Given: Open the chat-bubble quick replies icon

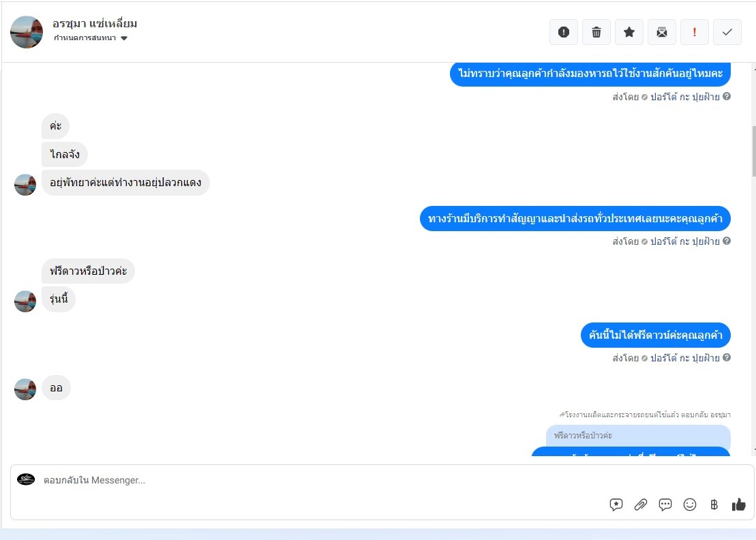Looking at the screenshot, I should (665, 505).
